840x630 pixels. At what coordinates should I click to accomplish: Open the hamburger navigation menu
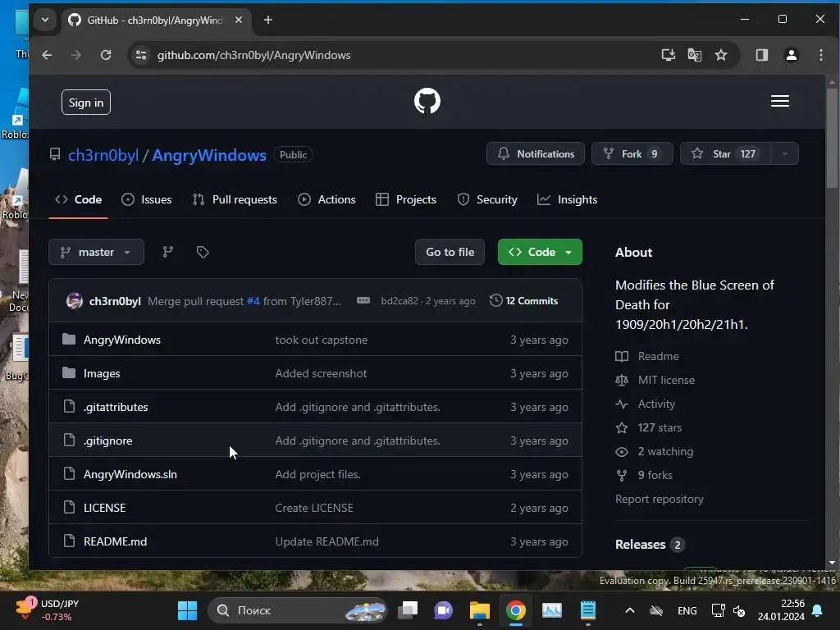pyautogui.click(x=779, y=101)
